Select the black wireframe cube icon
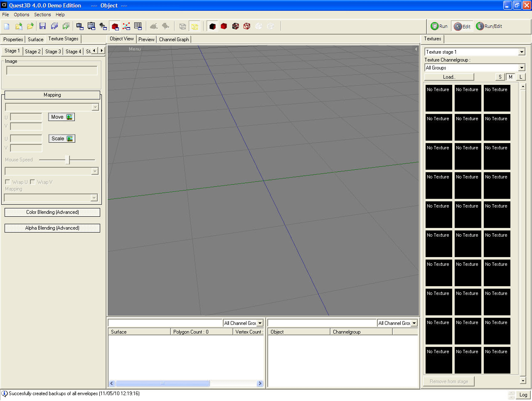 pyautogui.click(x=235, y=26)
